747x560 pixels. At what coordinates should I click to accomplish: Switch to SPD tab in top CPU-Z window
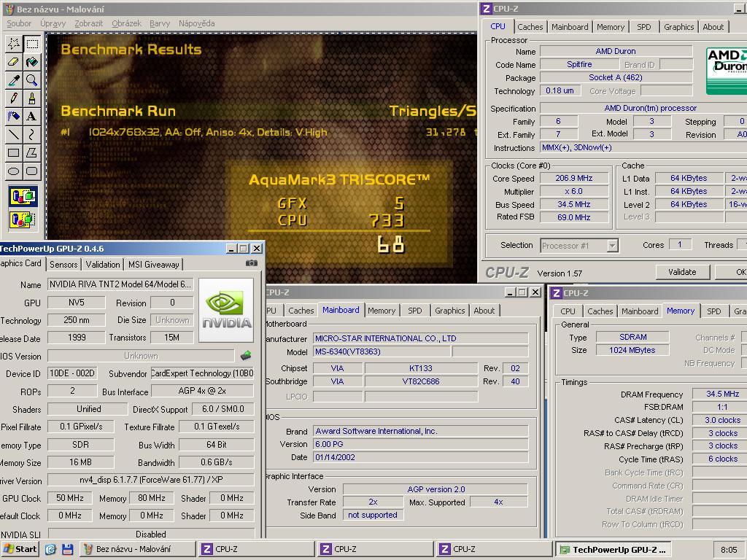(643, 27)
